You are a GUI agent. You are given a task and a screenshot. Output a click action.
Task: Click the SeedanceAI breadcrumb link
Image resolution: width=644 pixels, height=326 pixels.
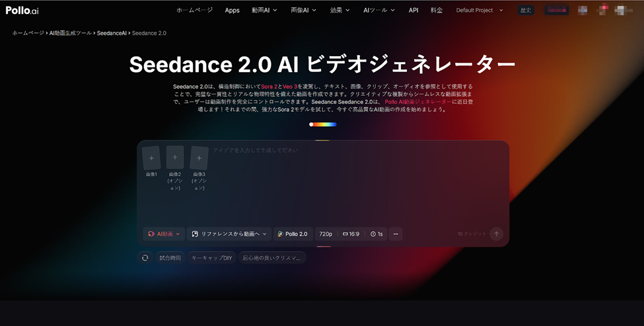point(112,33)
